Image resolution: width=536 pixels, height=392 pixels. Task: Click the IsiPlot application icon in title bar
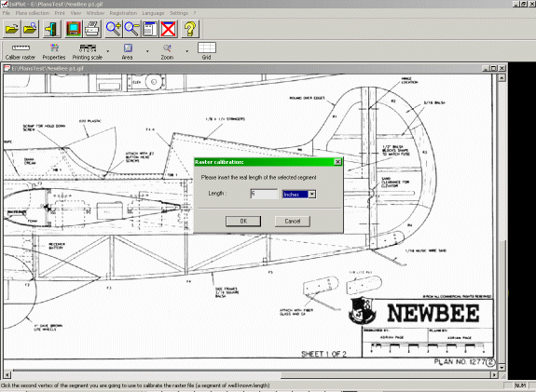(x=4, y=4)
